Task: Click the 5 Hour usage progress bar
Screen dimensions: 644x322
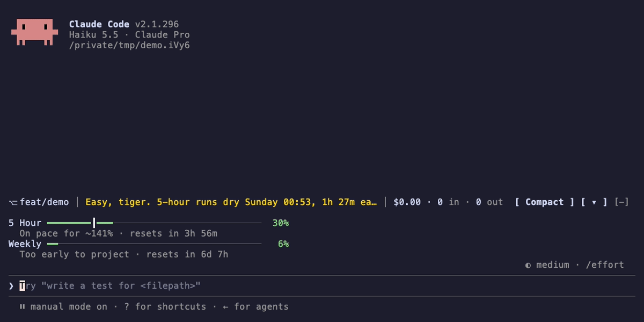Action: point(154,223)
